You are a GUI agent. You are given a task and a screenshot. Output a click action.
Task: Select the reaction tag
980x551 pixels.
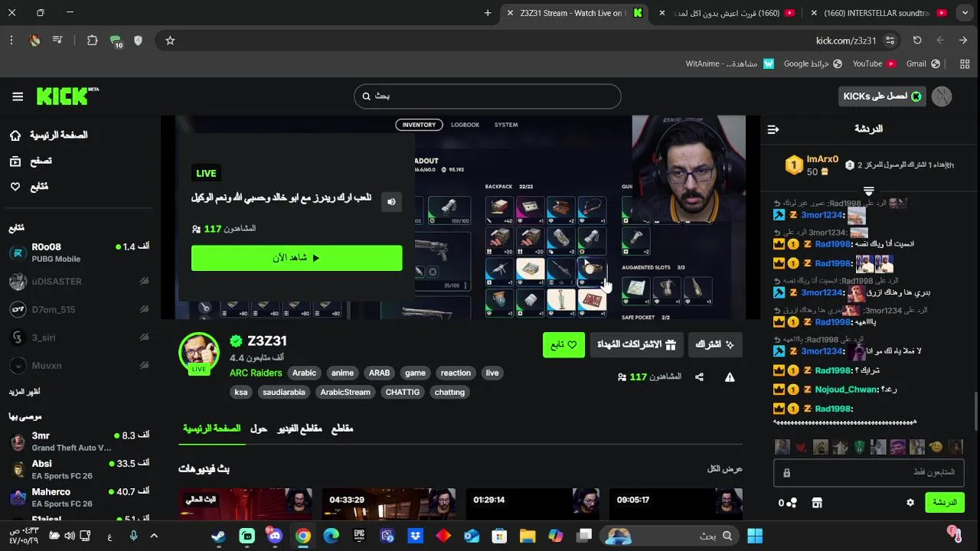point(456,373)
